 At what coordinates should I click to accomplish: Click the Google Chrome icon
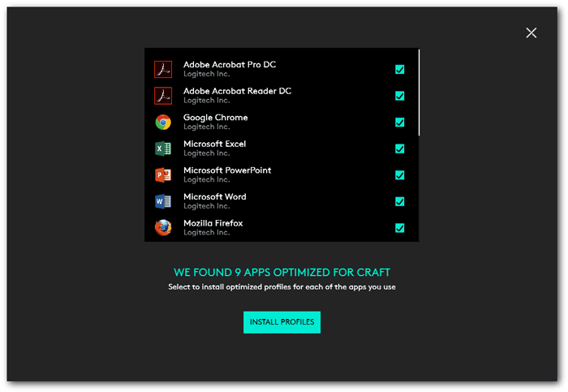(x=163, y=122)
